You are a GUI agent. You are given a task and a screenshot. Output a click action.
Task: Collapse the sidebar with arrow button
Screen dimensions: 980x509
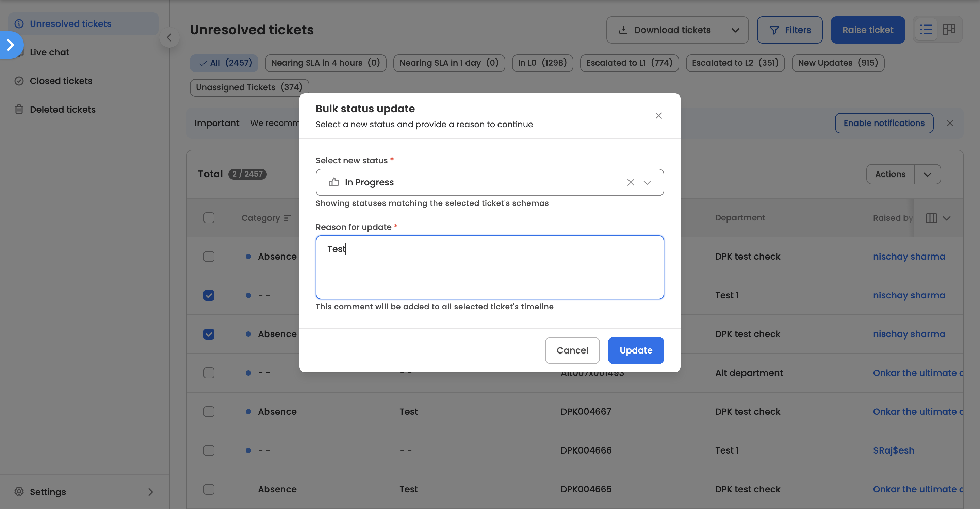tap(169, 38)
